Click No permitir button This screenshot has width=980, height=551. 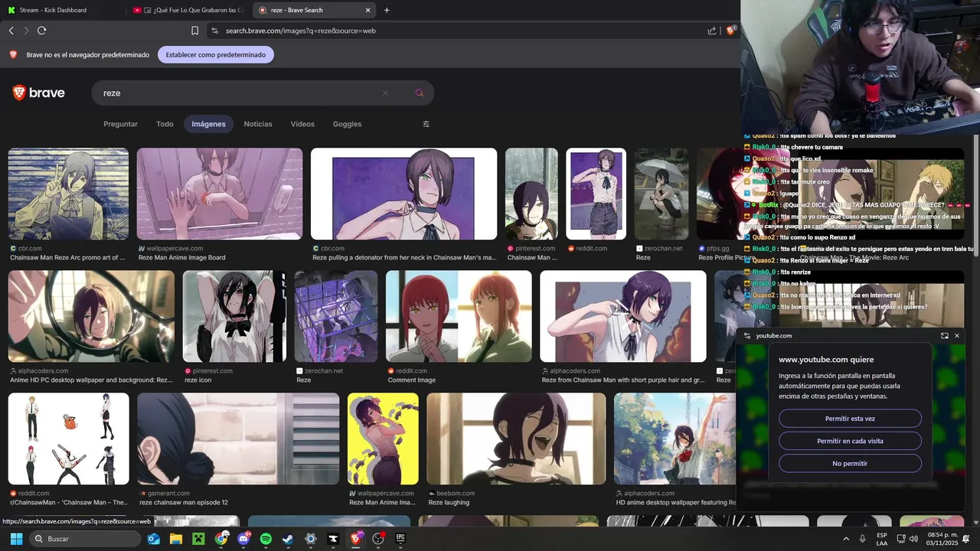coord(850,463)
